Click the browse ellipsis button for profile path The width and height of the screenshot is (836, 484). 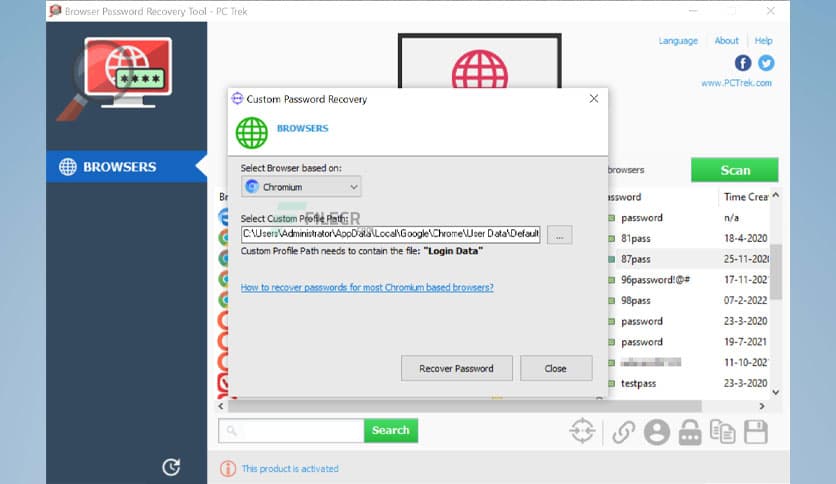coord(559,235)
